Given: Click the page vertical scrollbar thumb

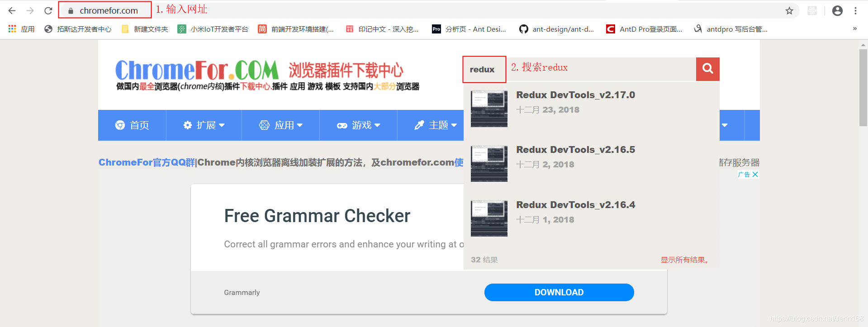Looking at the screenshot, I should pos(863,88).
